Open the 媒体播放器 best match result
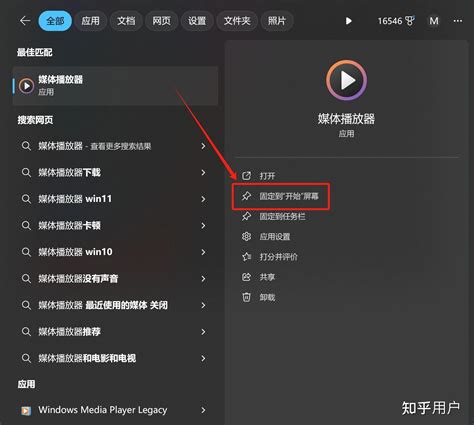 (x=115, y=86)
